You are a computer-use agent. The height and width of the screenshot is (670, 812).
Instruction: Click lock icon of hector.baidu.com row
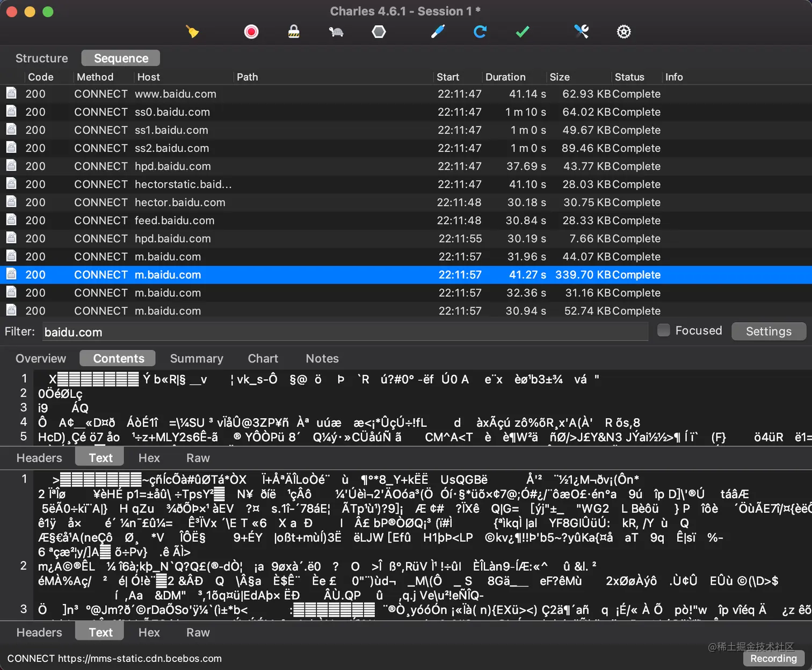(11, 202)
